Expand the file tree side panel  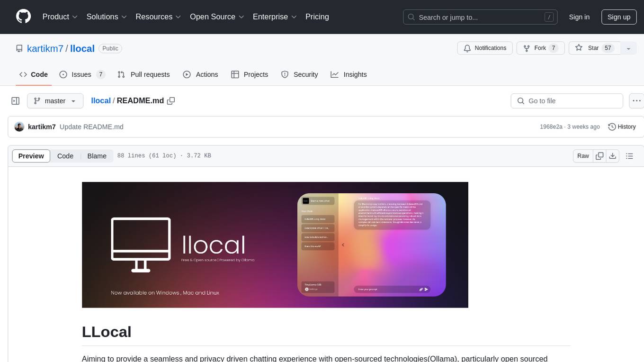tap(16, 101)
